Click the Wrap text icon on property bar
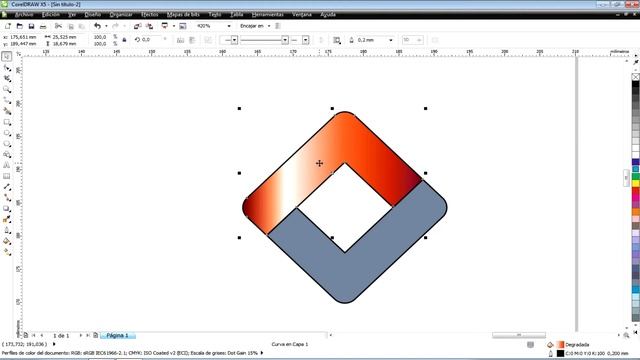 pos(337,40)
